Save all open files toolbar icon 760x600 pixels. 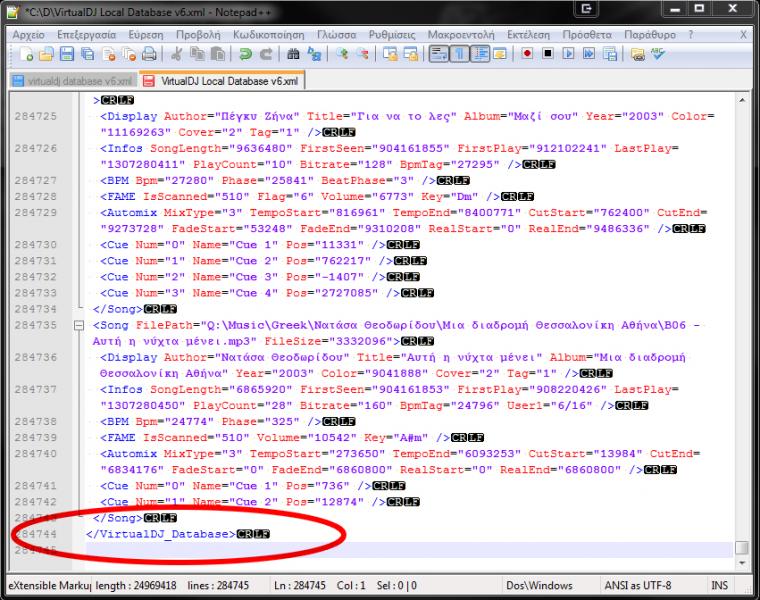(88, 54)
